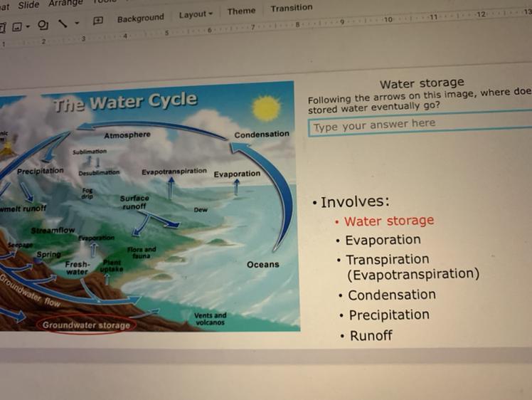Viewport: 532px width, 400px height.
Task: Select the Shape tool icon
Action: click(43, 24)
